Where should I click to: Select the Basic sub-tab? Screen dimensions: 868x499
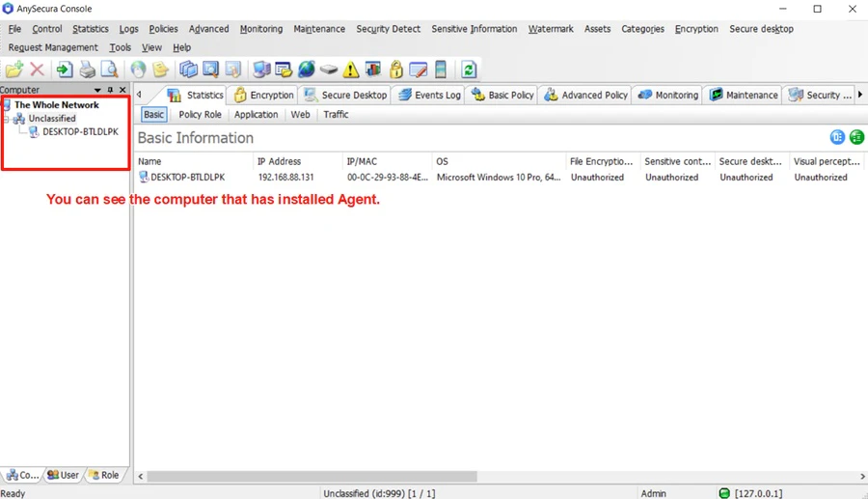[154, 115]
